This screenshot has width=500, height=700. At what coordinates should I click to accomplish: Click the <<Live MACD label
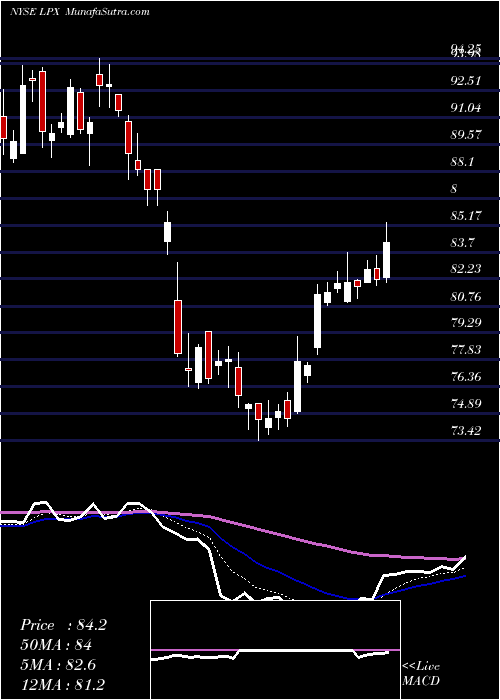click(421, 674)
